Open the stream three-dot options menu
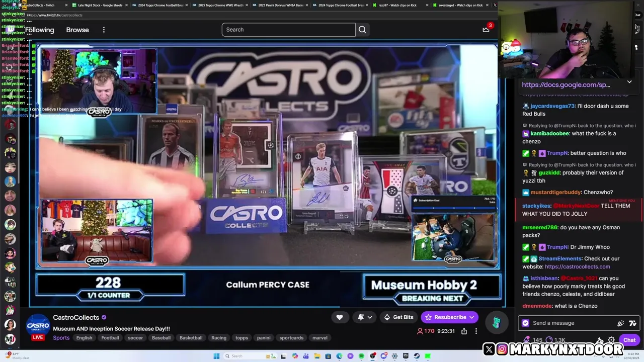 pos(476,331)
